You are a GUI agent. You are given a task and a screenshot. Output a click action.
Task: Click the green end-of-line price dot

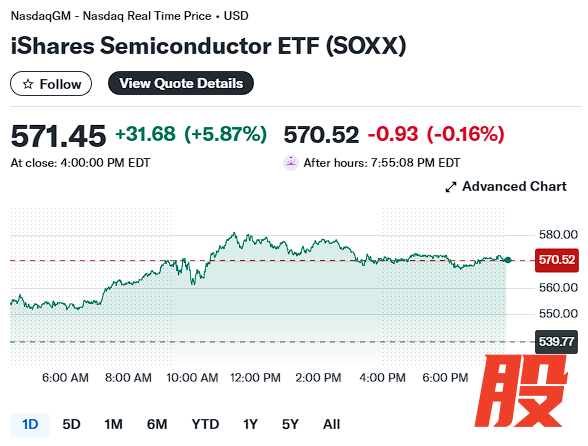click(508, 260)
